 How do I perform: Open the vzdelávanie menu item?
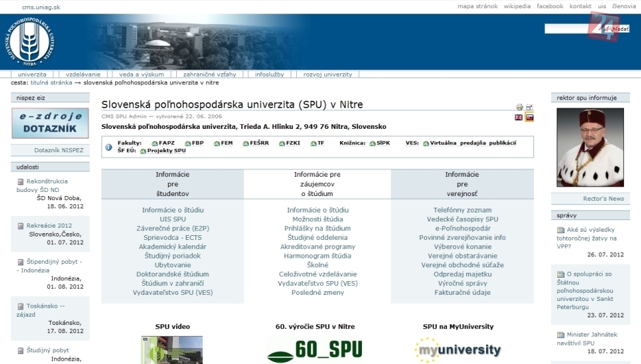coord(83,74)
